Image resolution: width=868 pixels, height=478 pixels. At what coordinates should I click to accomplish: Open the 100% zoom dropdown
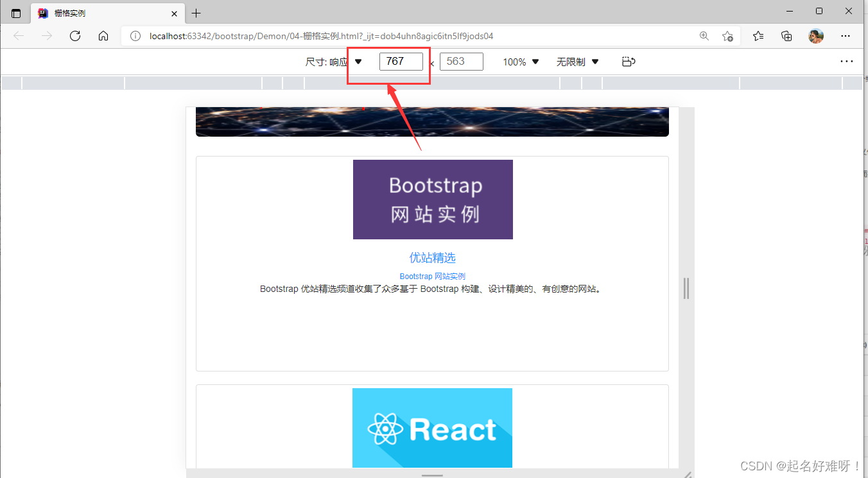521,62
